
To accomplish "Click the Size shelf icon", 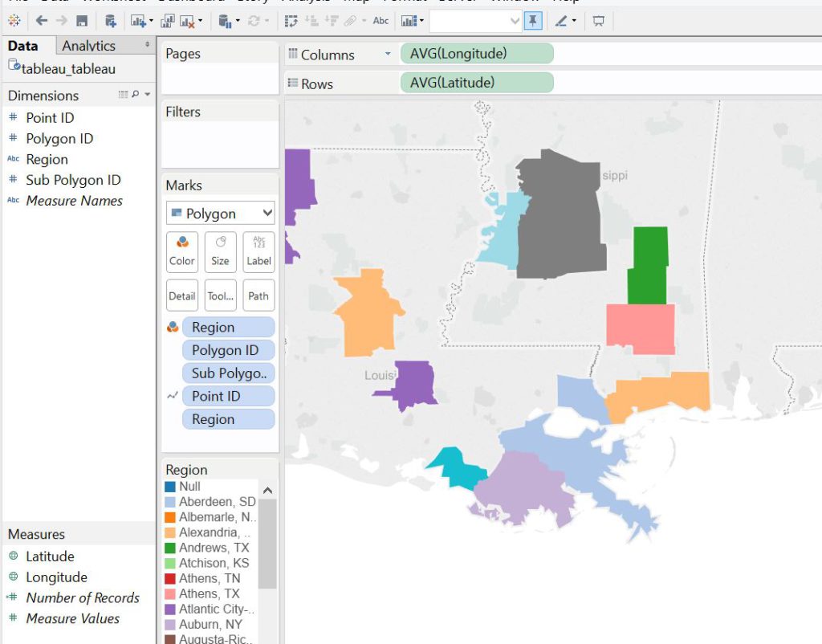I will [220, 251].
